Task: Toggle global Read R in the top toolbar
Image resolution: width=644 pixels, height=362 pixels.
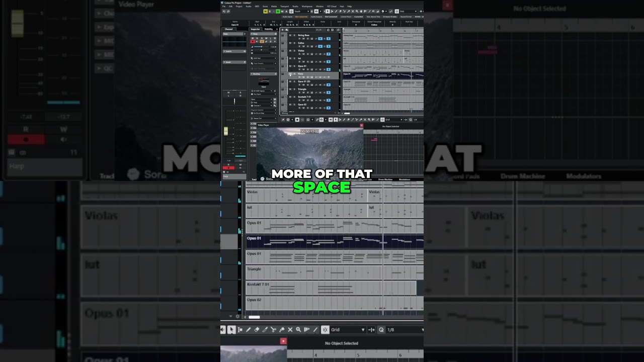Action: 278,11
